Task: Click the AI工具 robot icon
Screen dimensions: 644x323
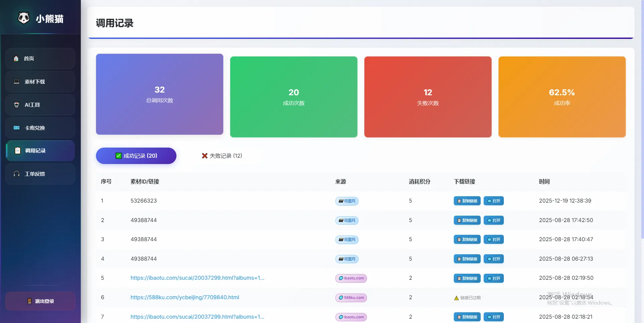Action: (16, 105)
